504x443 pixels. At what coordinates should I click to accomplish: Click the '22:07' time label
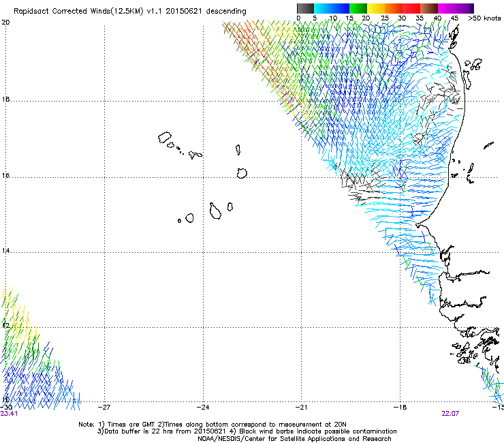pos(450,414)
